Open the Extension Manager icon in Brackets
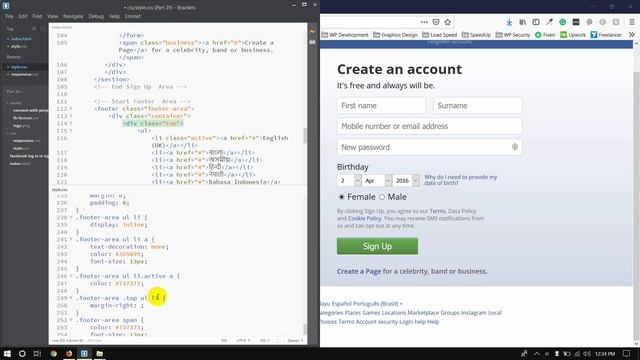 (x=313, y=42)
